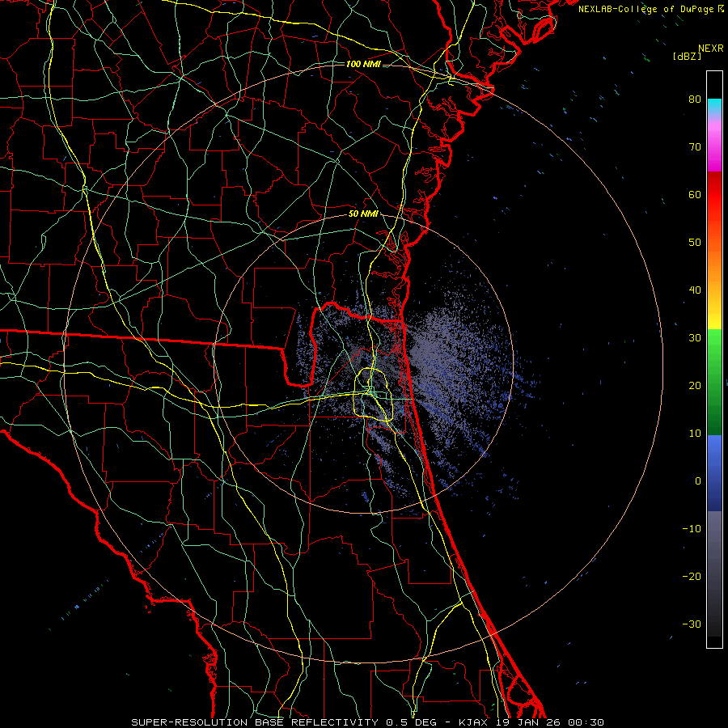The width and height of the screenshot is (728, 728).
Task: Click the 80 value on the dBZ scale
Action: (x=695, y=99)
